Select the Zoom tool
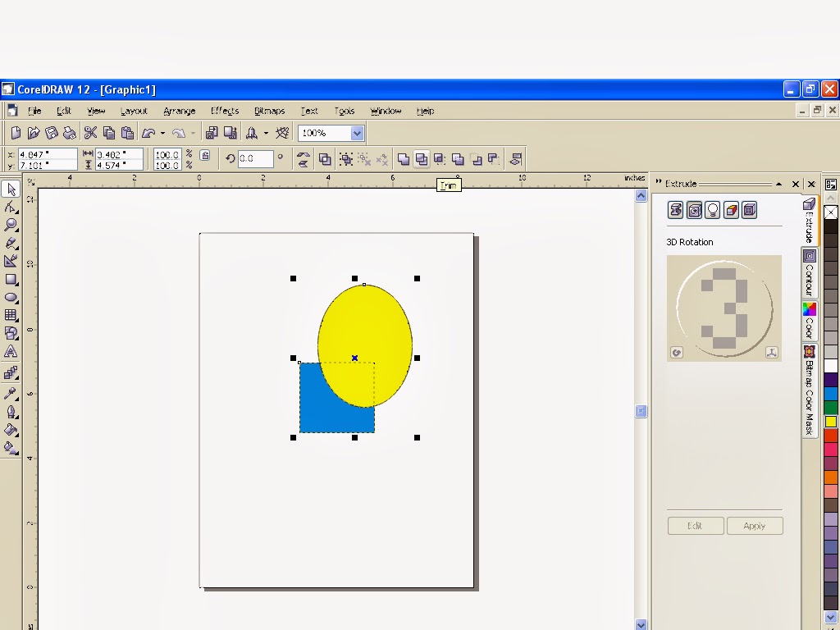840x630 pixels. coord(11,225)
